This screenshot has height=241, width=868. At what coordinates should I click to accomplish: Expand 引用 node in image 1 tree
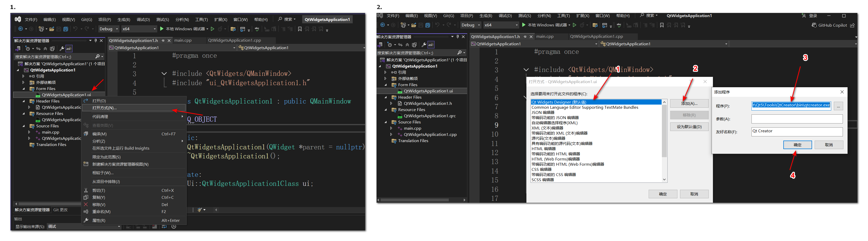click(24, 77)
